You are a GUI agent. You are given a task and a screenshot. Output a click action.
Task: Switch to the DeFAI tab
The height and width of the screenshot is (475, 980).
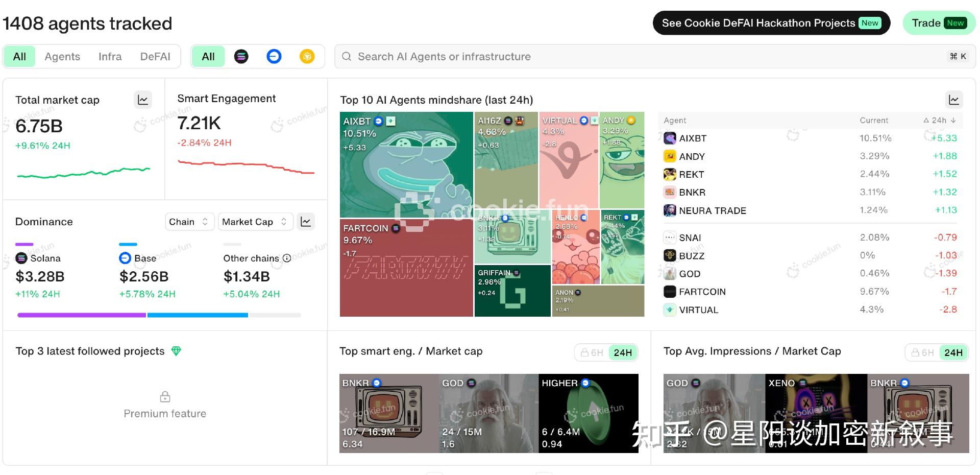tap(155, 56)
